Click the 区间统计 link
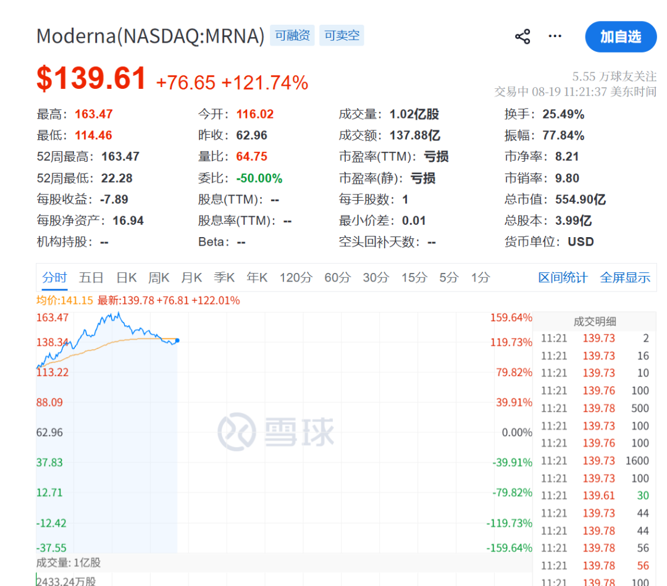The height and width of the screenshot is (586, 667). coord(562,278)
